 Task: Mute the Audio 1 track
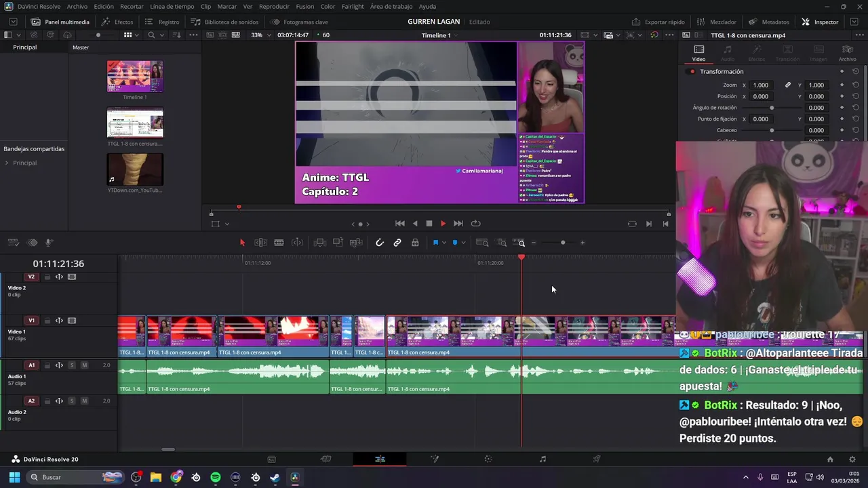(x=84, y=365)
